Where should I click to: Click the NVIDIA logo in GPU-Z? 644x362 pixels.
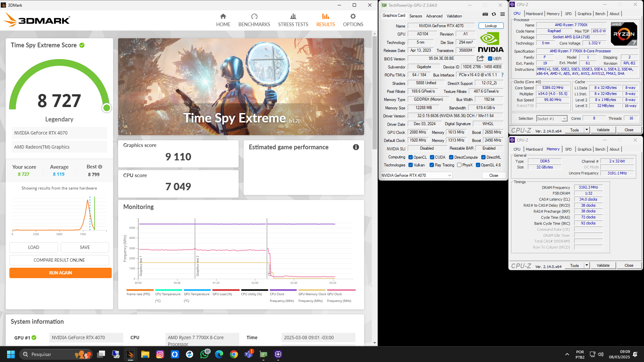(491, 42)
